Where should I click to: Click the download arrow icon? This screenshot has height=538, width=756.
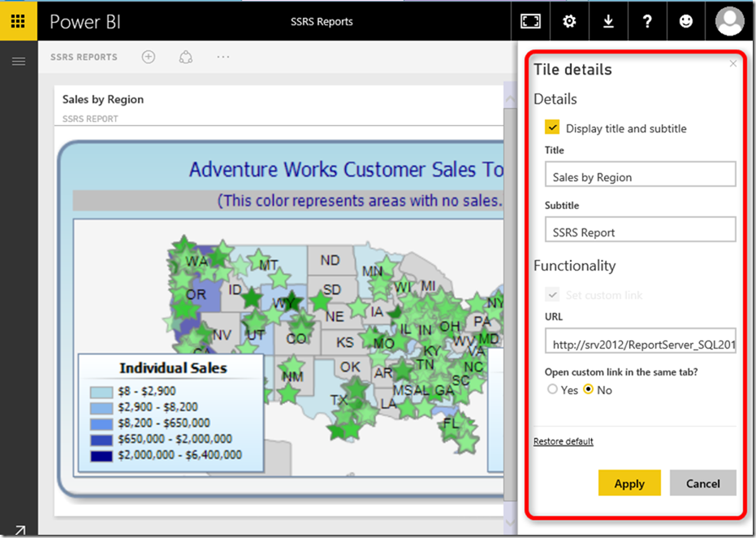608,21
